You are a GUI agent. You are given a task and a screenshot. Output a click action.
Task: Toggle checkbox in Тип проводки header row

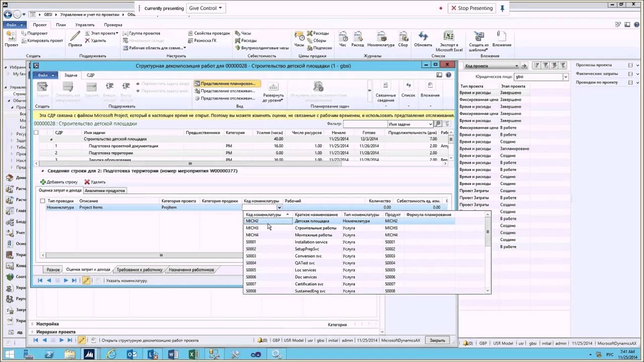pos(42,201)
